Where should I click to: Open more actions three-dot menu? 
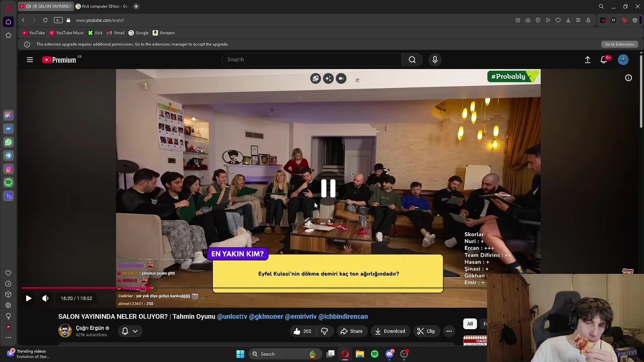(449, 331)
